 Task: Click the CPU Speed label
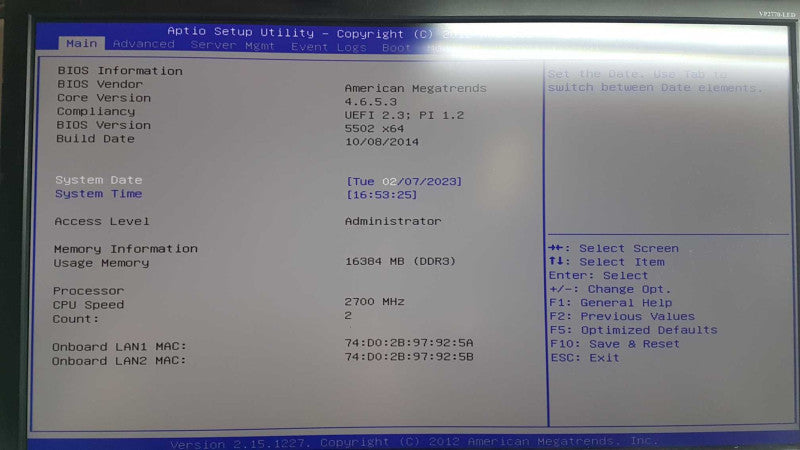pos(88,305)
